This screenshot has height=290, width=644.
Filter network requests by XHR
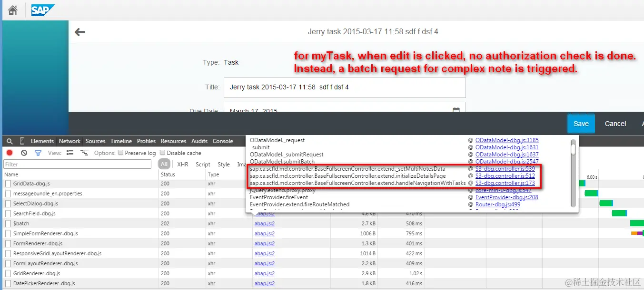pos(183,164)
